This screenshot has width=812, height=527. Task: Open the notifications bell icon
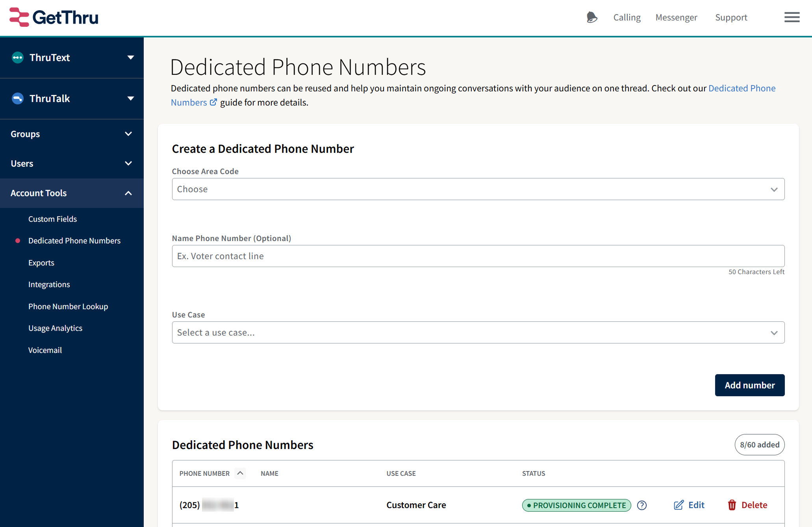pyautogui.click(x=591, y=17)
